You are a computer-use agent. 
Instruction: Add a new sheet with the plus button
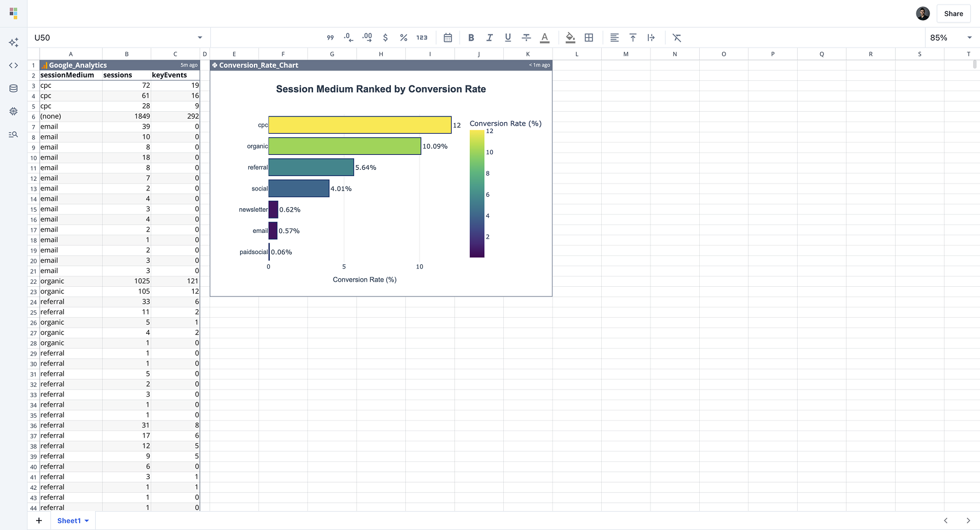click(x=38, y=520)
